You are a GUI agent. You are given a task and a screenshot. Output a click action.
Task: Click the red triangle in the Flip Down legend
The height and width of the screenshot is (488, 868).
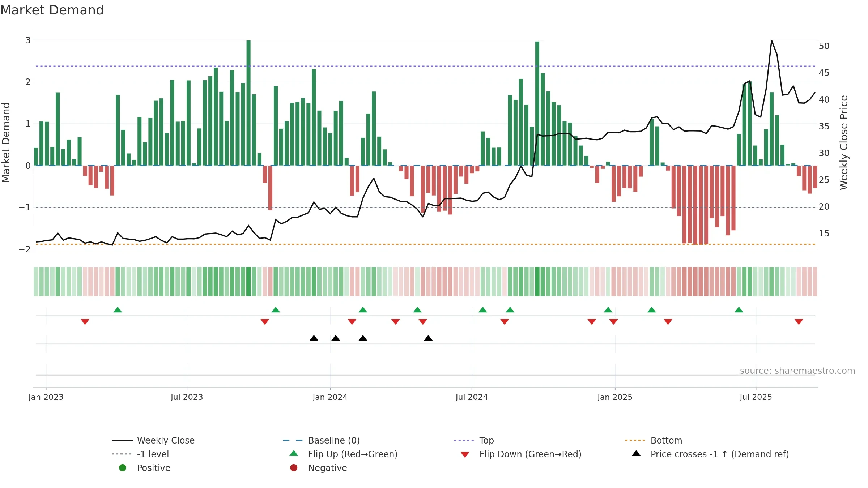[465, 455]
